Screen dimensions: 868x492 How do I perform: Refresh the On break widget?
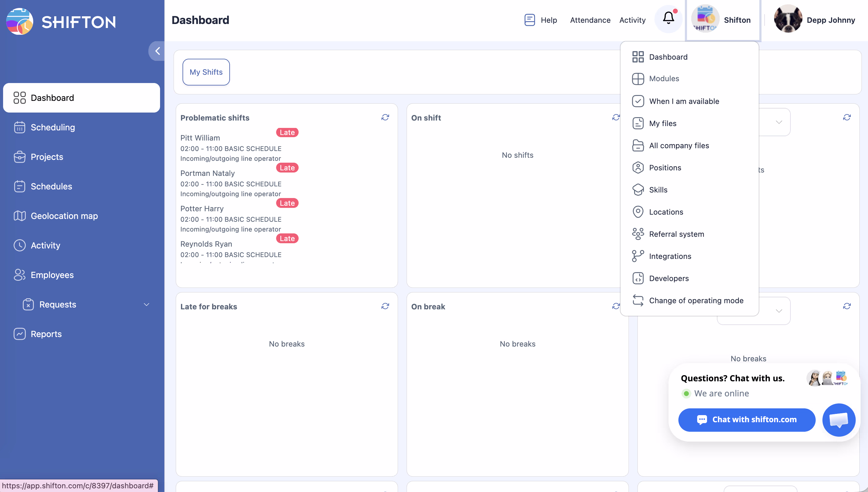point(616,306)
